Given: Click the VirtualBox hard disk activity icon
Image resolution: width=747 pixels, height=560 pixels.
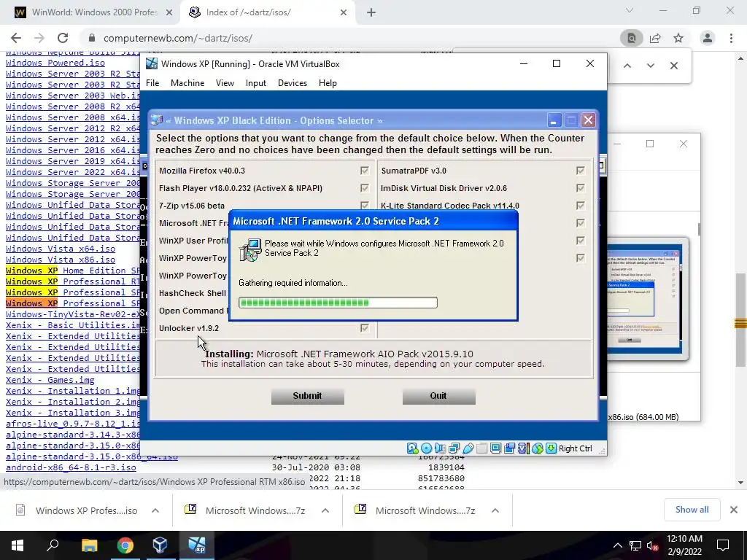Looking at the screenshot, I should click(x=412, y=448).
